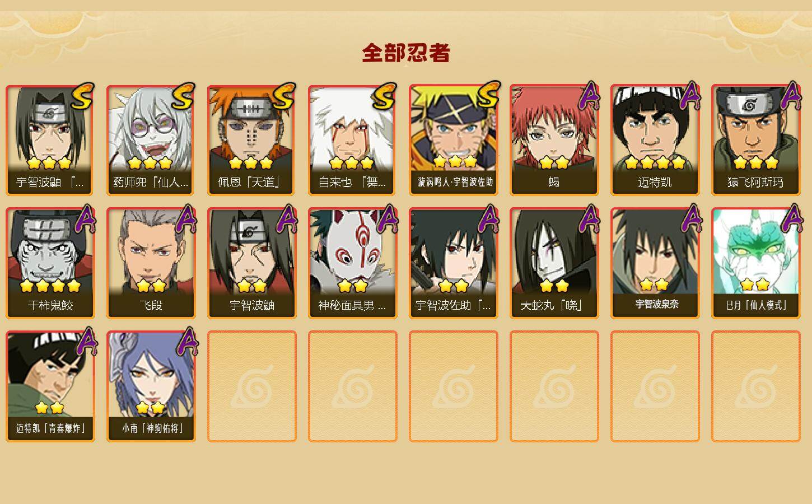Select the 巳月「仙人模式」 card
Screen dimensions: 812x504
pos(755,263)
